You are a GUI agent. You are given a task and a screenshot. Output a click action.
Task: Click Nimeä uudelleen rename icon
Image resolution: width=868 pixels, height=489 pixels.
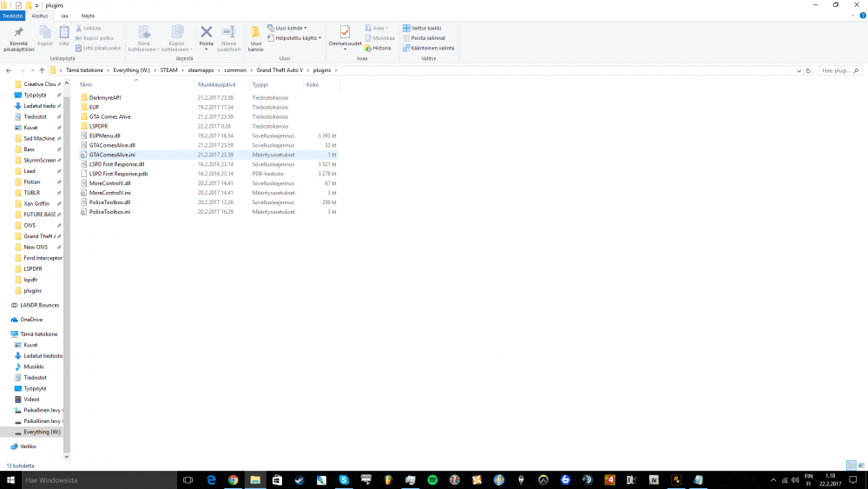point(228,32)
